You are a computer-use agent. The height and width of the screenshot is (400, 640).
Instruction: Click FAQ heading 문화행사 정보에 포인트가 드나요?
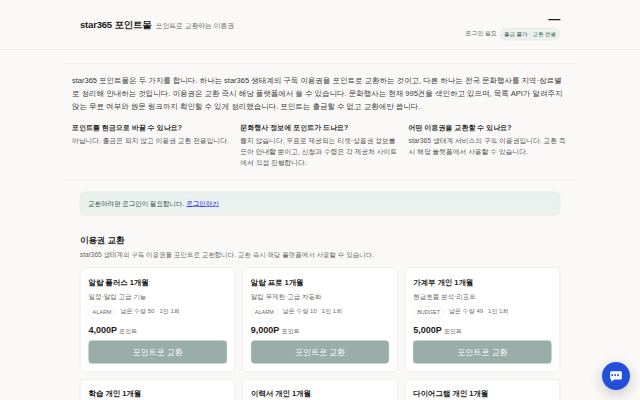click(294, 128)
